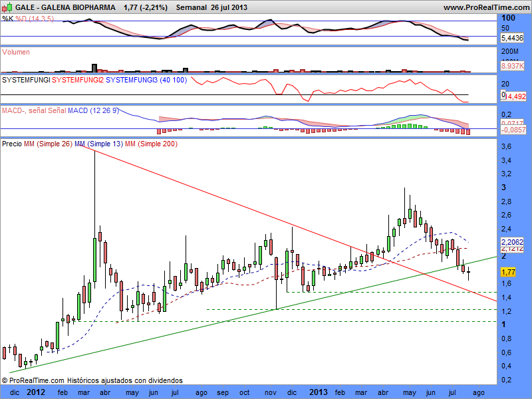
Task: Click the 0,8 price axis label
Action: 507,338
